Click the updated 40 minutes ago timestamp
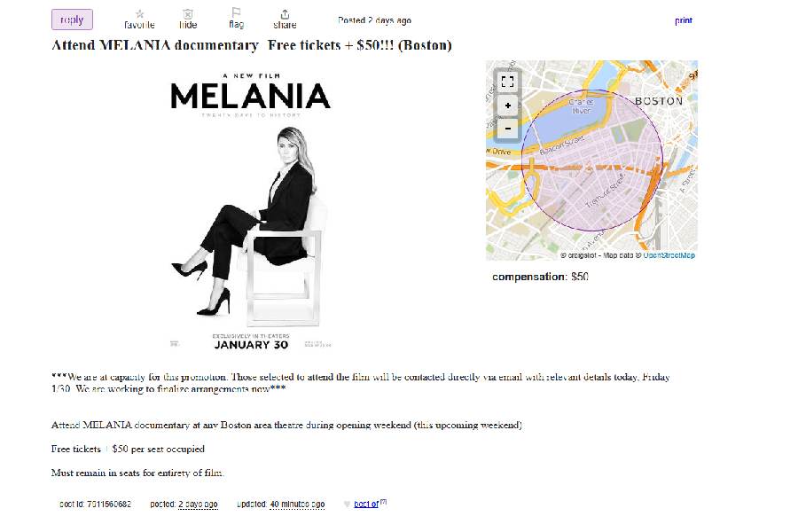 296,505
